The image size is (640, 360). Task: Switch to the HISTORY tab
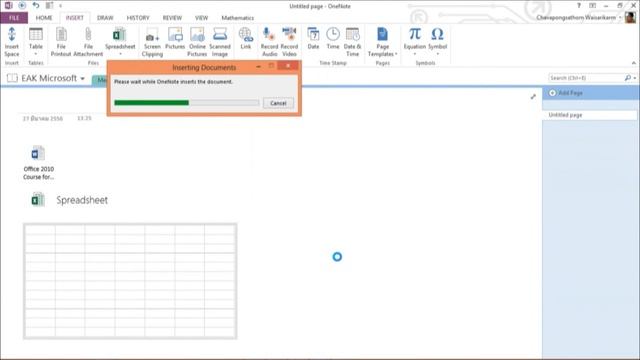click(x=138, y=18)
